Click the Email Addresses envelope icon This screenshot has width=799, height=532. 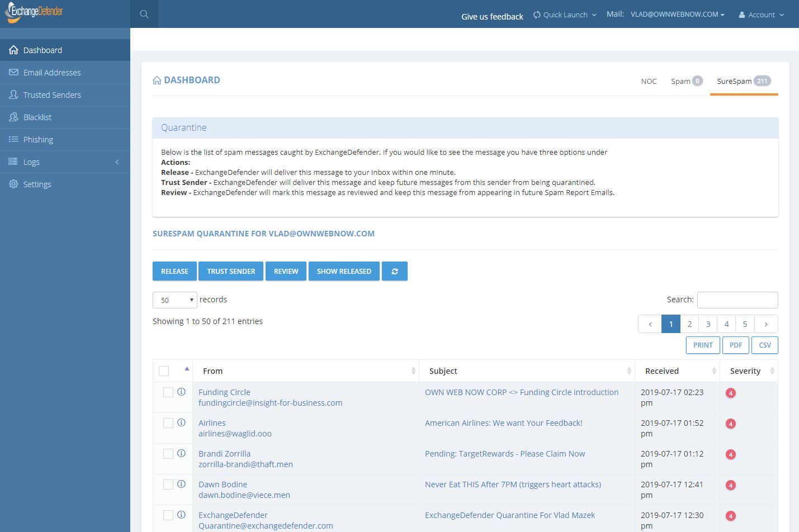click(x=13, y=72)
